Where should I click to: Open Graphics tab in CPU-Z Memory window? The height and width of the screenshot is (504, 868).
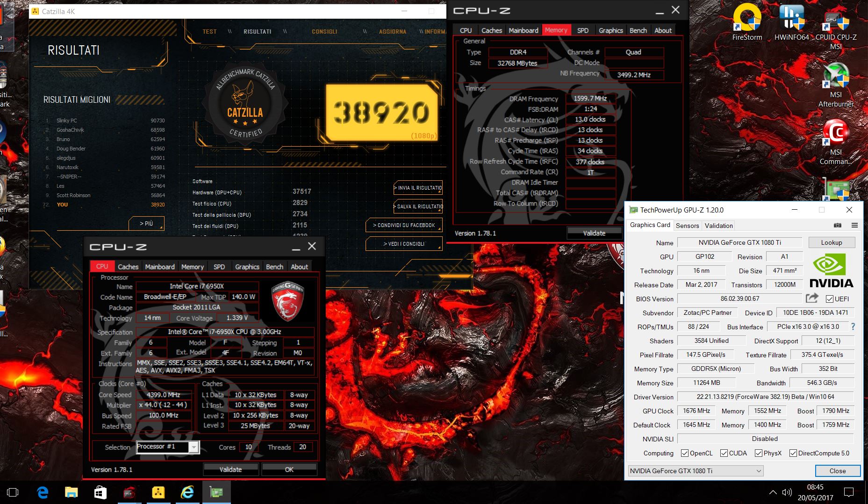click(610, 30)
